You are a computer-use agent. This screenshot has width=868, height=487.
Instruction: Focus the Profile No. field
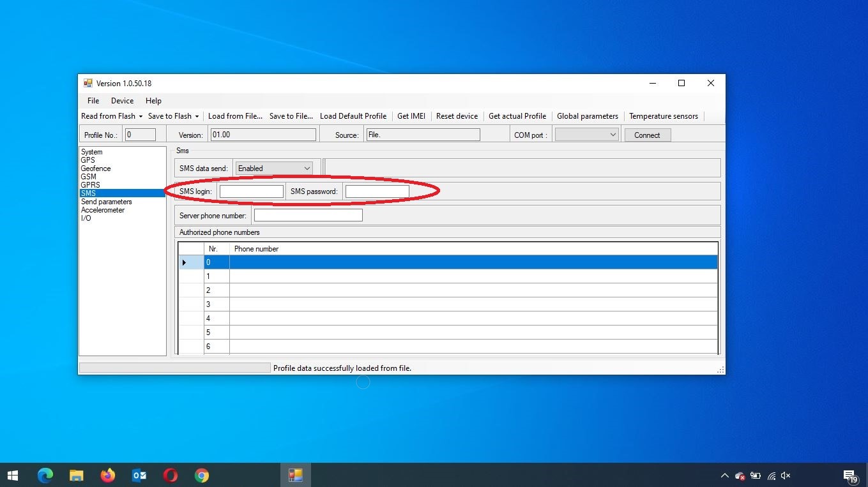coord(141,135)
